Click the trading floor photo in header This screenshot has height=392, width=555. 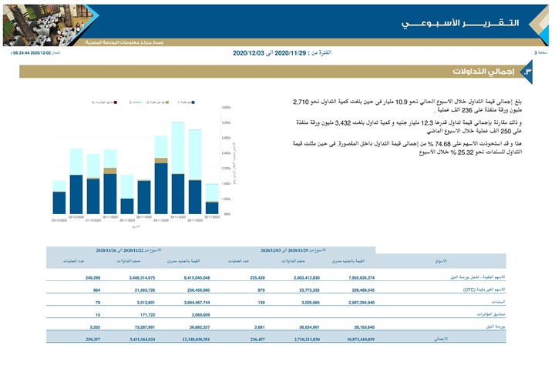click(46, 25)
